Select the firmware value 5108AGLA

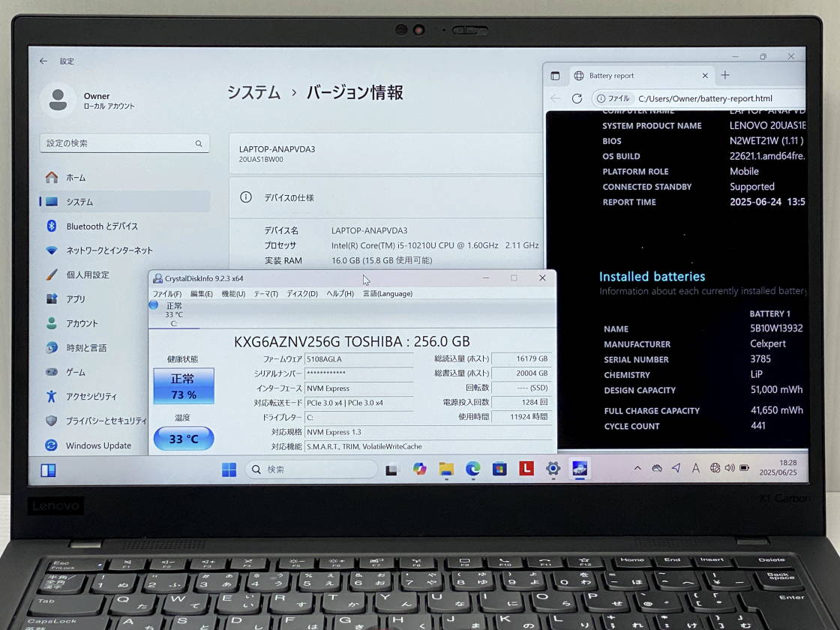click(x=359, y=359)
